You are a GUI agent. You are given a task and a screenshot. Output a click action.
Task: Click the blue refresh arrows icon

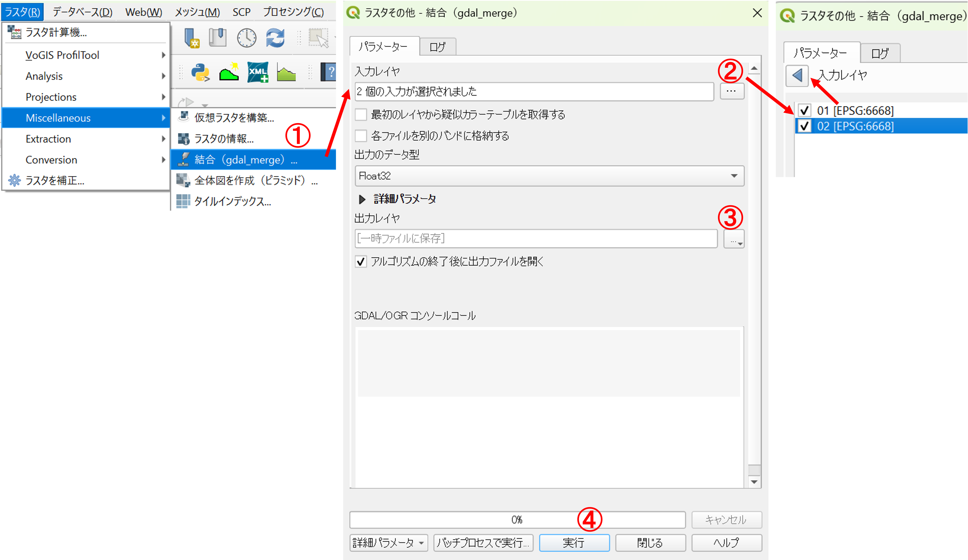point(275,38)
